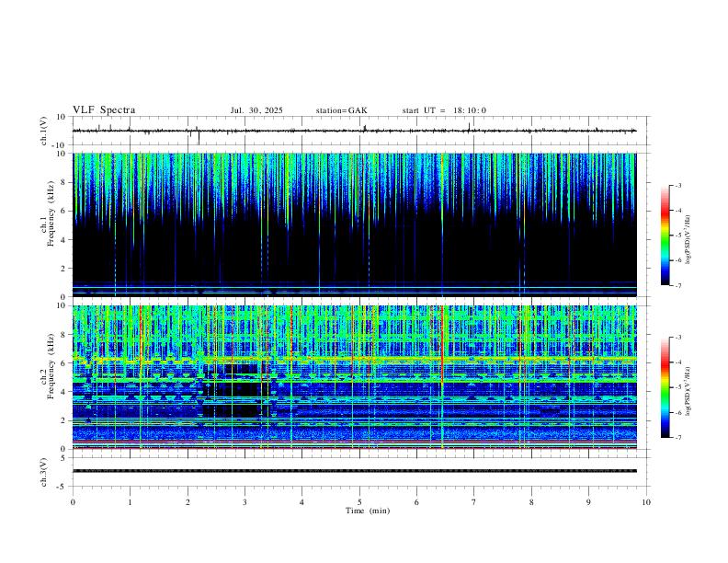Click the 'Time (min)' axis label
The height and width of the screenshot is (563, 728).
(368, 511)
